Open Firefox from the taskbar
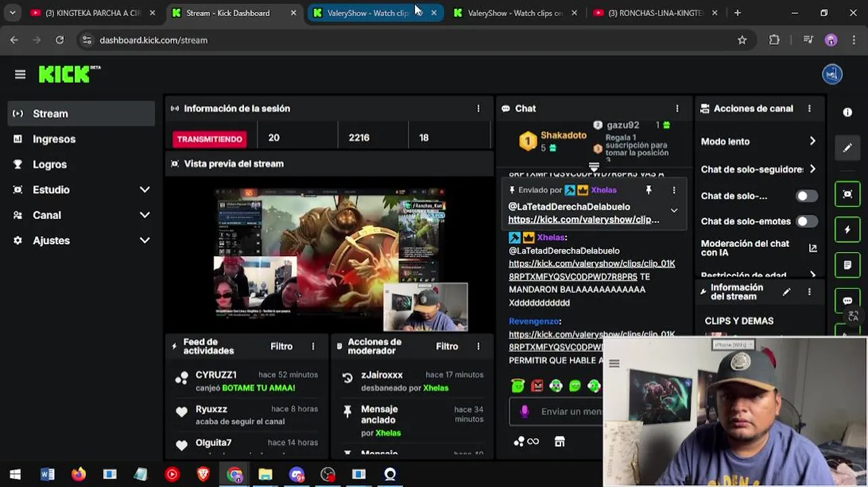This screenshot has height=487, width=868. tap(78, 474)
